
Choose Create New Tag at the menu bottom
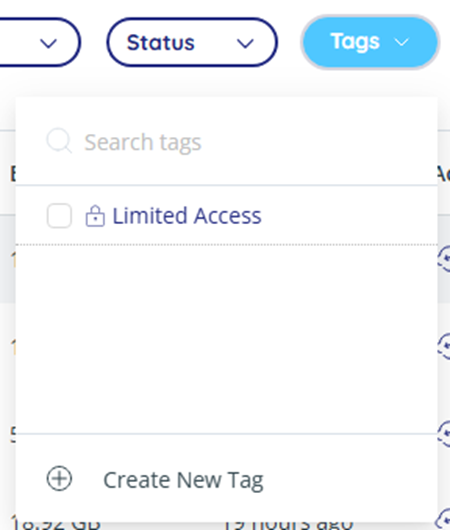[x=183, y=480]
